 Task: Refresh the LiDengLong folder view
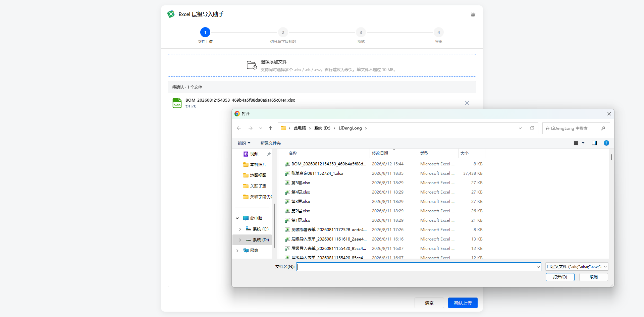532,128
